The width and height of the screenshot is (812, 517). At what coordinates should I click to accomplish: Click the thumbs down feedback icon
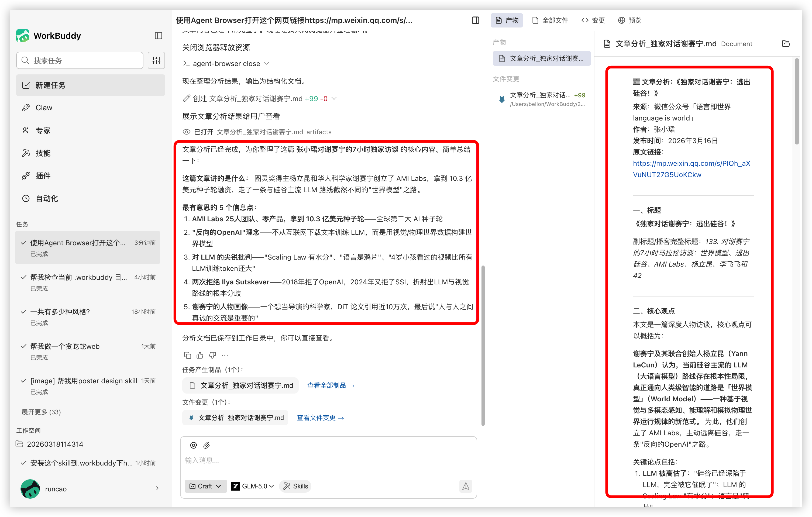[212, 355]
